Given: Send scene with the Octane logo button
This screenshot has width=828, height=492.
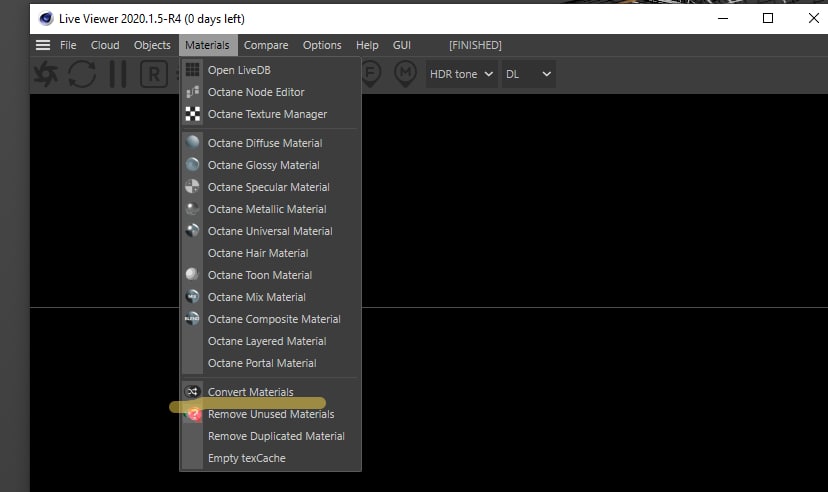Looking at the screenshot, I should [46, 74].
